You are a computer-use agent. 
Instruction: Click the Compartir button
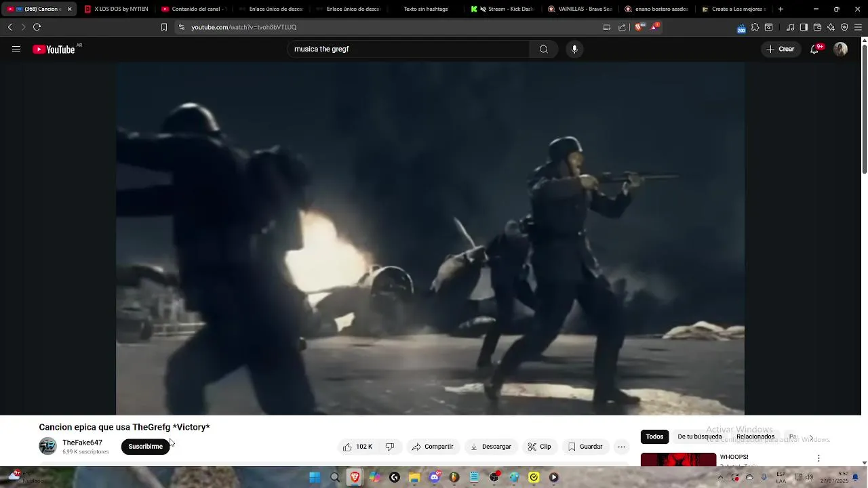click(x=432, y=447)
